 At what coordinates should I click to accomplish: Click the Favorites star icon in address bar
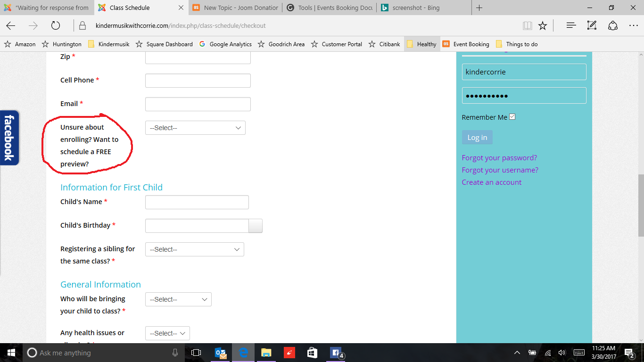pos(543,26)
